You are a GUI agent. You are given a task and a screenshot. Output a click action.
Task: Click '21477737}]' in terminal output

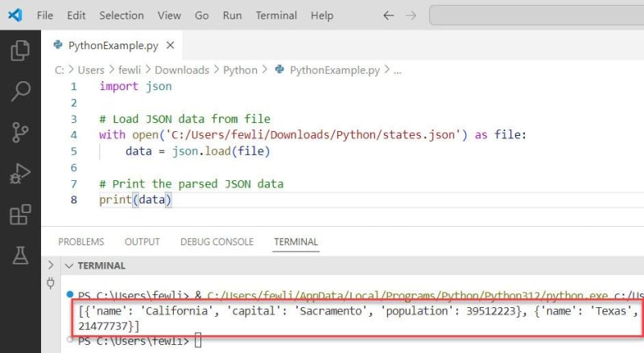coord(109,326)
